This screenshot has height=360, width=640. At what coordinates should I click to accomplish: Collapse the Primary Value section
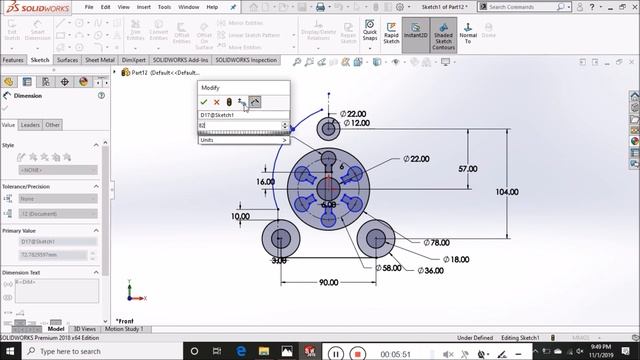[x=96, y=231]
